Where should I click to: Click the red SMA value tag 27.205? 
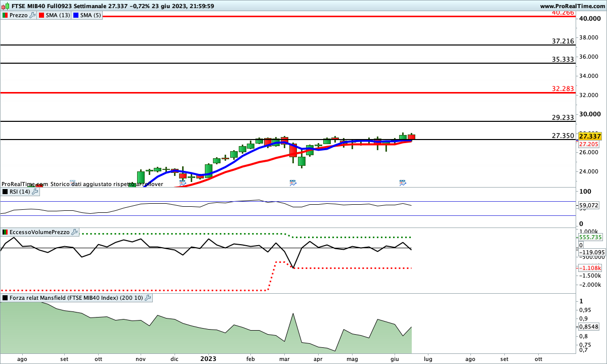pyautogui.click(x=590, y=144)
